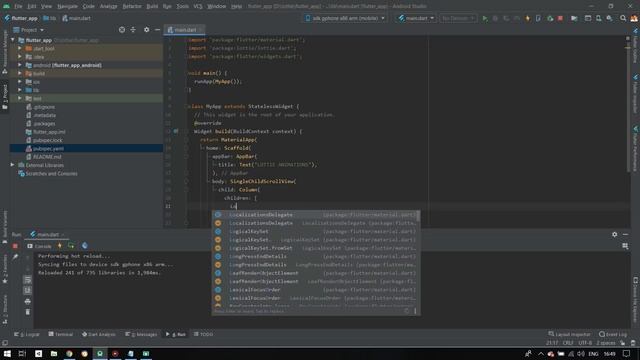Expand the test folder
The height and width of the screenshot is (360, 640).
click(20, 98)
